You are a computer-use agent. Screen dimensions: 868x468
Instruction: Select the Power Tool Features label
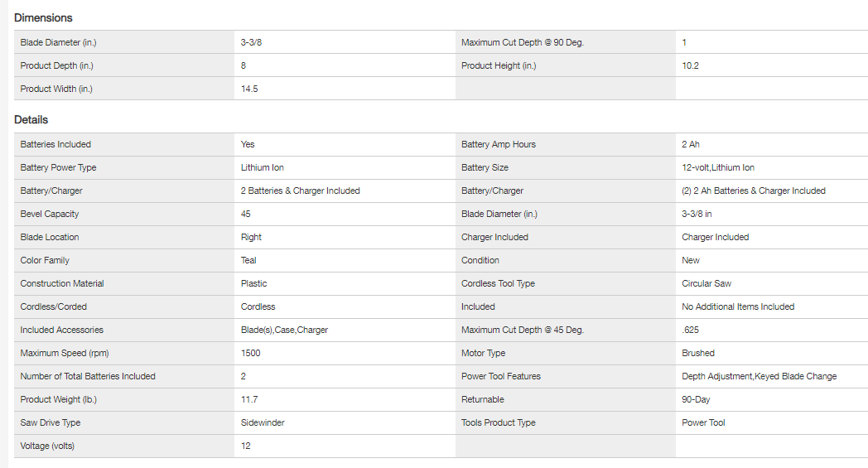tap(501, 376)
